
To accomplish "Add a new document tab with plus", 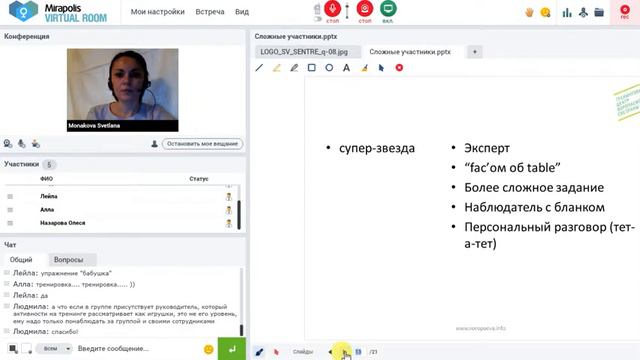I will (474, 52).
